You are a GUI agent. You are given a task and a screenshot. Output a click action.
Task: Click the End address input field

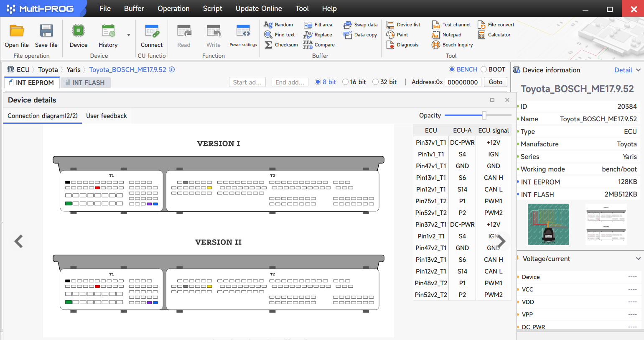pos(290,82)
